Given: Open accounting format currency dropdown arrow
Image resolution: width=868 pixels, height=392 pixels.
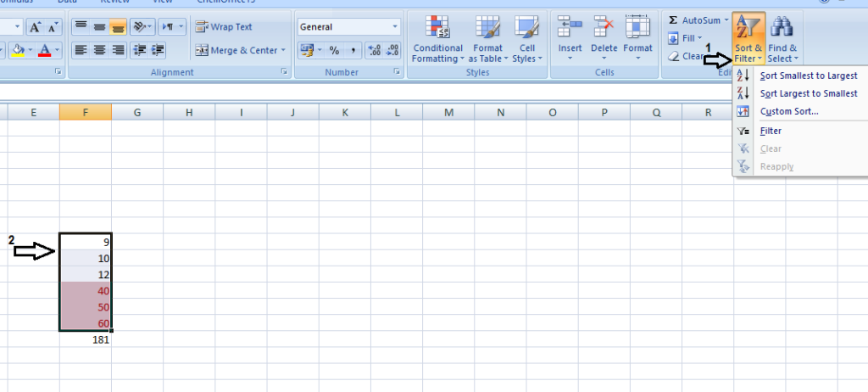Looking at the screenshot, I should (x=320, y=50).
